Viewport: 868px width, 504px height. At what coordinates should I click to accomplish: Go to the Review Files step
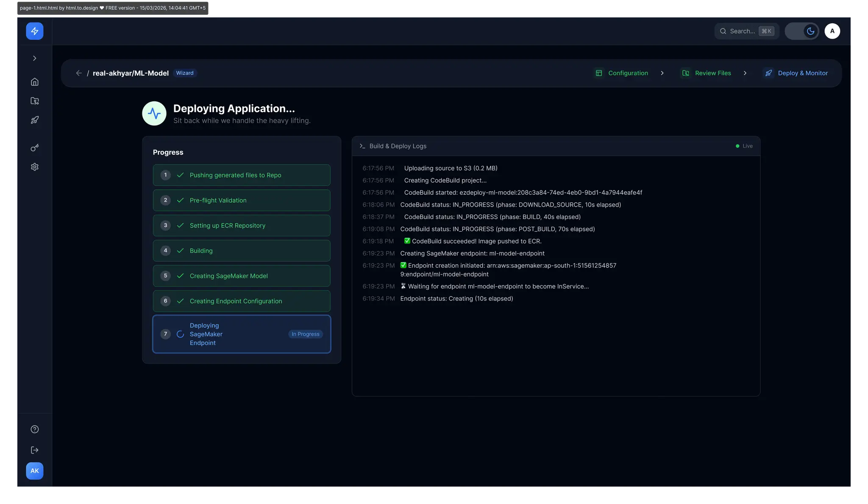[x=707, y=73]
